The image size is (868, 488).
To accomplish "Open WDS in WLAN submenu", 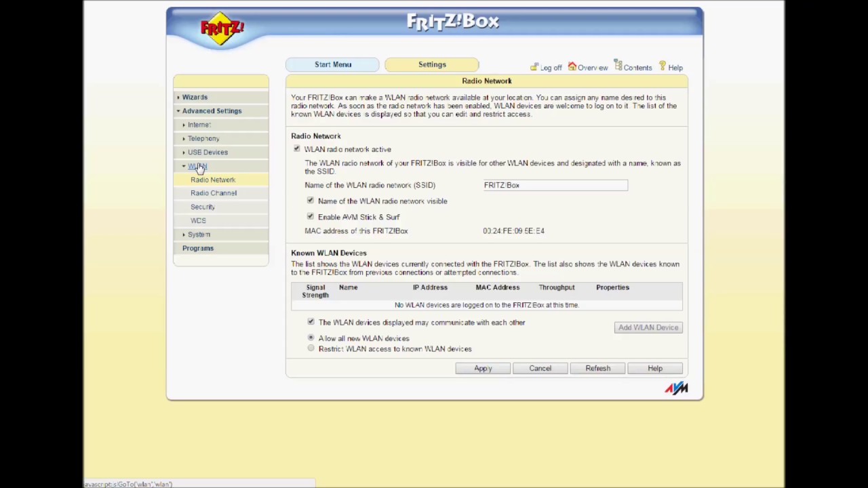I will 198,220.
